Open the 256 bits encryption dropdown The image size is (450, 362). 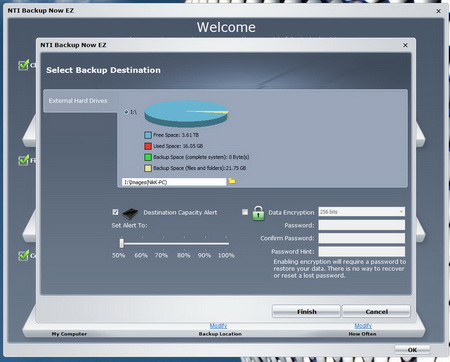click(362, 212)
